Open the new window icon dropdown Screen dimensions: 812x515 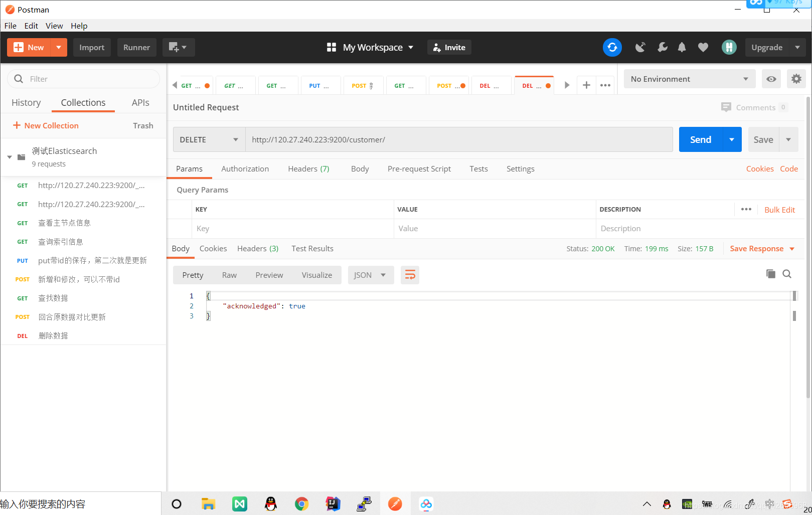(179, 47)
